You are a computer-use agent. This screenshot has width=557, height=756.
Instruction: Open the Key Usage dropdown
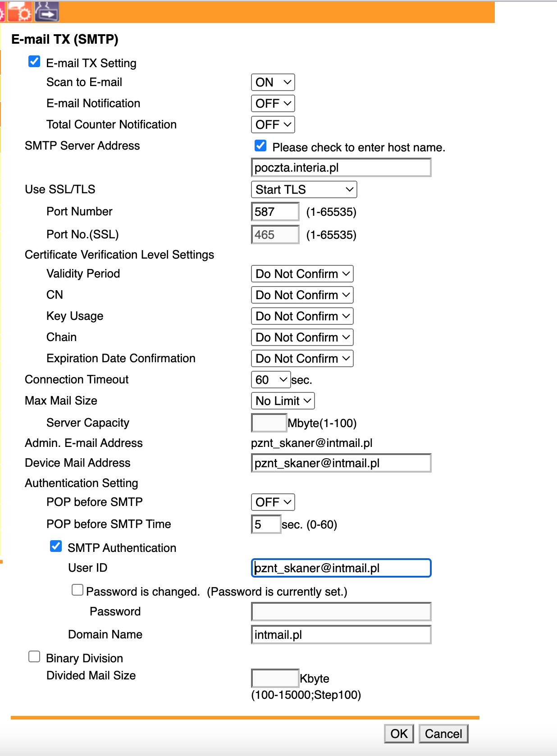302,316
